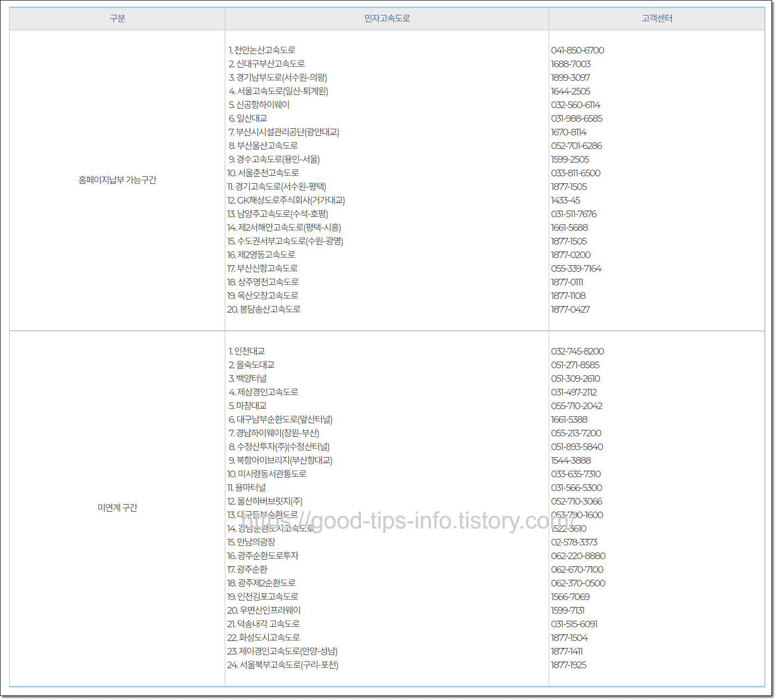Click phone number 052-701-6286
The height and width of the screenshot is (700, 776).
[x=576, y=146]
